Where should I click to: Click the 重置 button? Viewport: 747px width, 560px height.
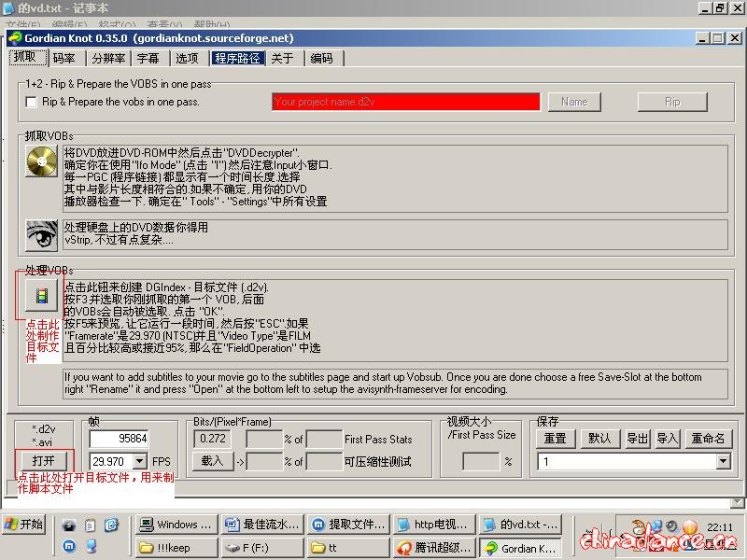point(555,438)
